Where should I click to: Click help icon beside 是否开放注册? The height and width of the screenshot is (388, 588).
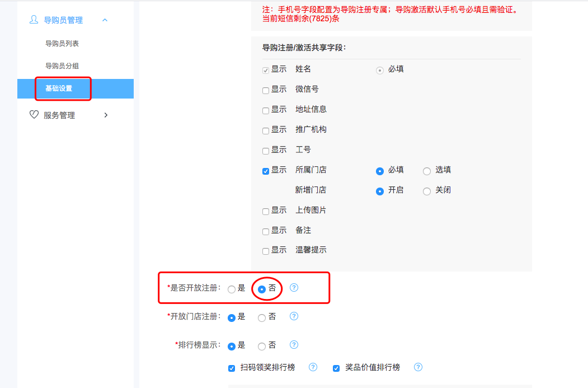[294, 288]
